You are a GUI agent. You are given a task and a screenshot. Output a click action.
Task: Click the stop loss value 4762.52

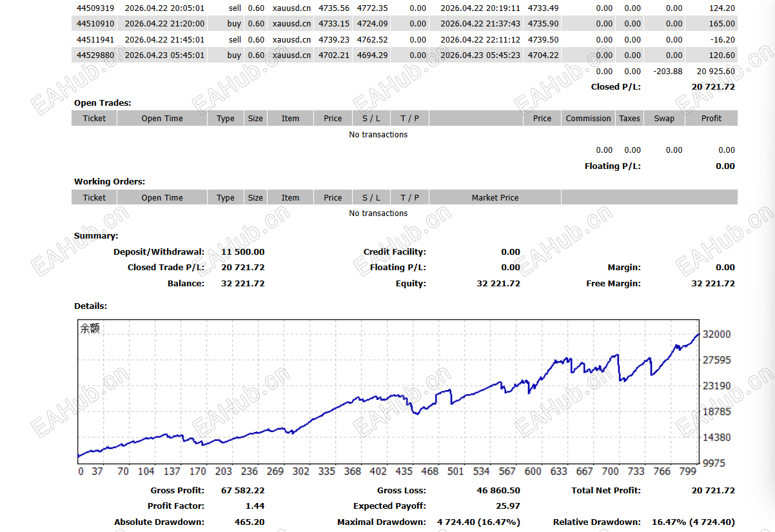click(373, 39)
